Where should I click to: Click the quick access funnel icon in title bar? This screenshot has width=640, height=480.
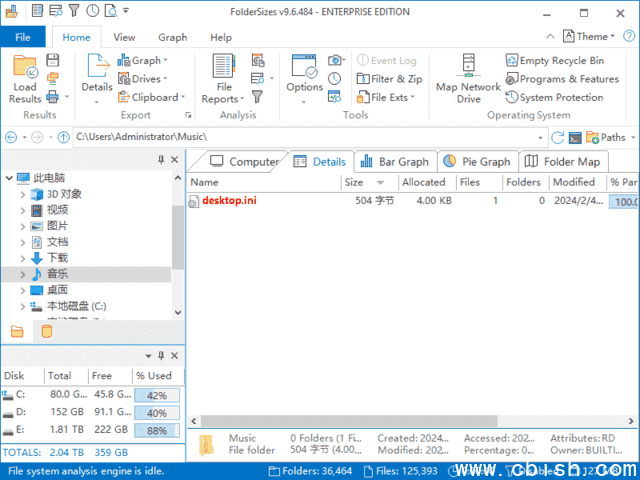tap(74, 11)
